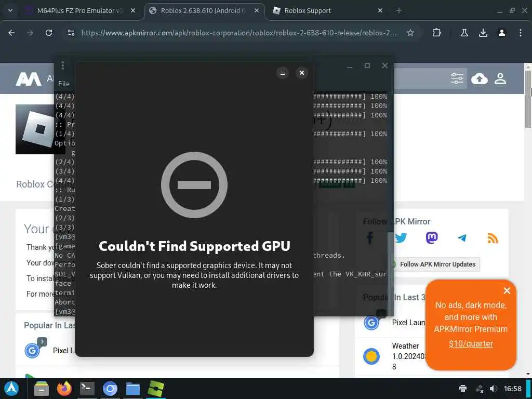The width and height of the screenshot is (532, 399).
Task: Open terminal from the taskbar
Action: [x=87, y=389]
